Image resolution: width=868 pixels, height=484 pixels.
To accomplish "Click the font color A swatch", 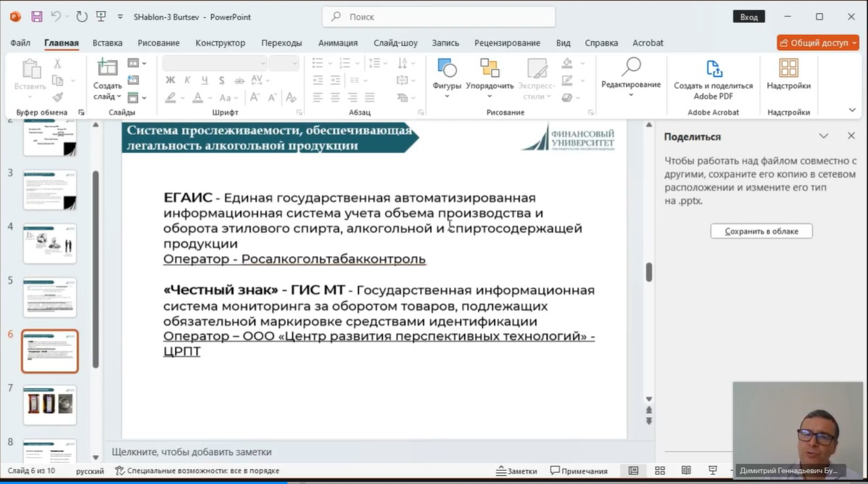I will [198, 97].
